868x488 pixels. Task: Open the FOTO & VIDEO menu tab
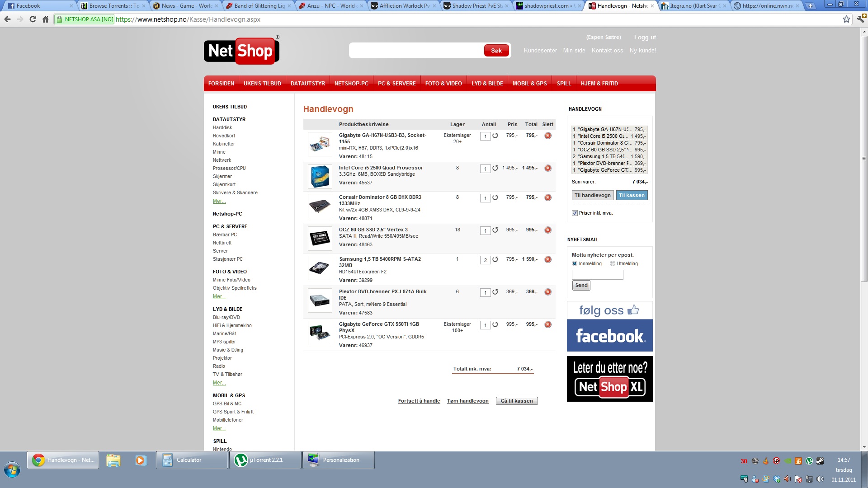pyautogui.click(x=443, y=84)
